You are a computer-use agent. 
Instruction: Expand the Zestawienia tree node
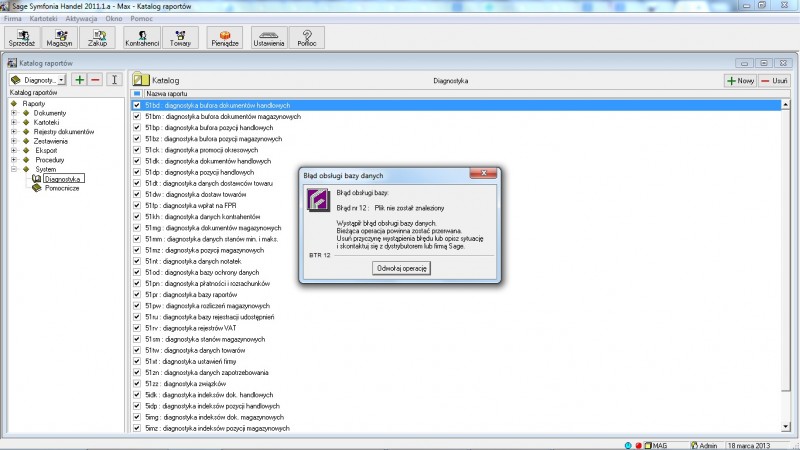tap(14, 141)
